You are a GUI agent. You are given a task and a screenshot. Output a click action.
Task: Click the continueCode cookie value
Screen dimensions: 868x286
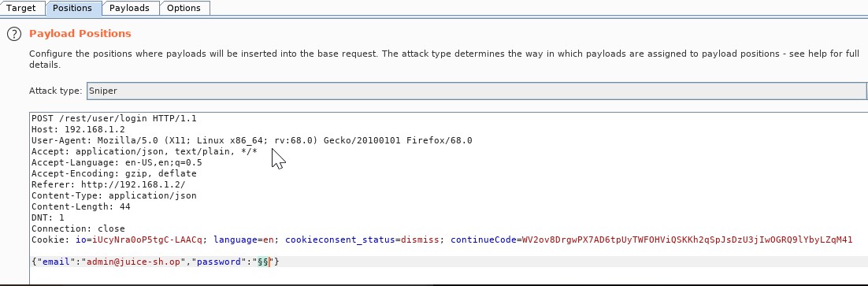[688, 240]
